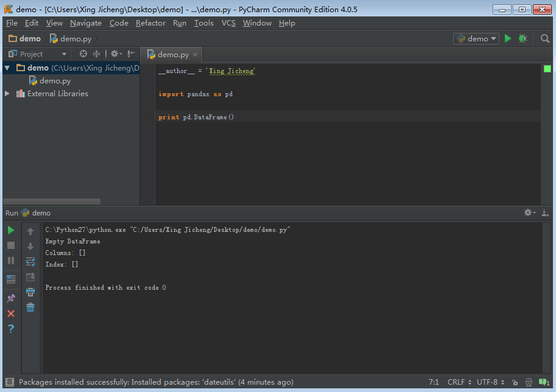The width and height of the screenshot is (556, 392).
Task: Toggle the pin tab icon in Run panel
Action: pyautogui.click(x=11, y=298)
